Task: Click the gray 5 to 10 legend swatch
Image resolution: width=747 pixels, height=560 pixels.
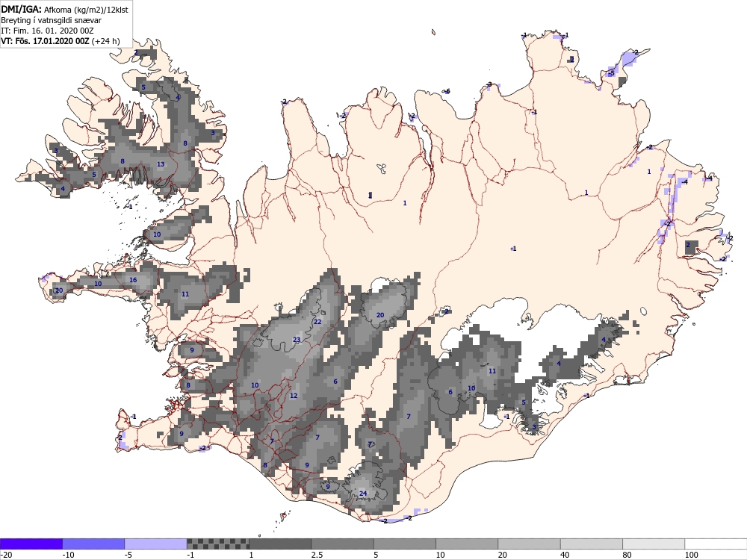Action: [404, 544]
